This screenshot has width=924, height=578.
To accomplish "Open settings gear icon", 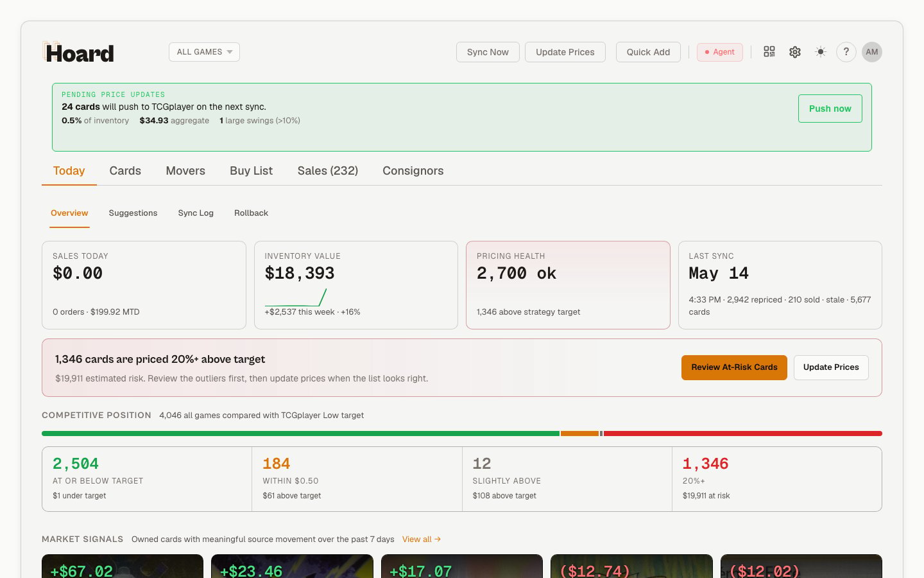I will 795,52.
